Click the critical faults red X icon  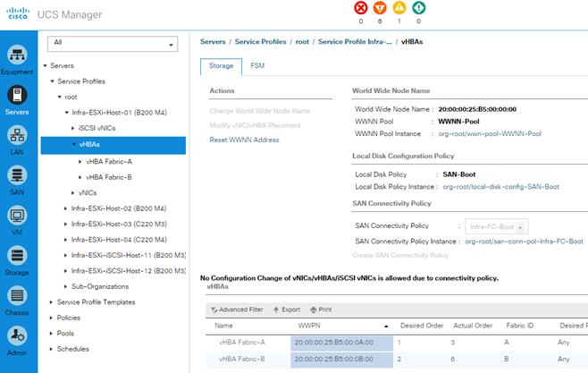tap(361, 8)
